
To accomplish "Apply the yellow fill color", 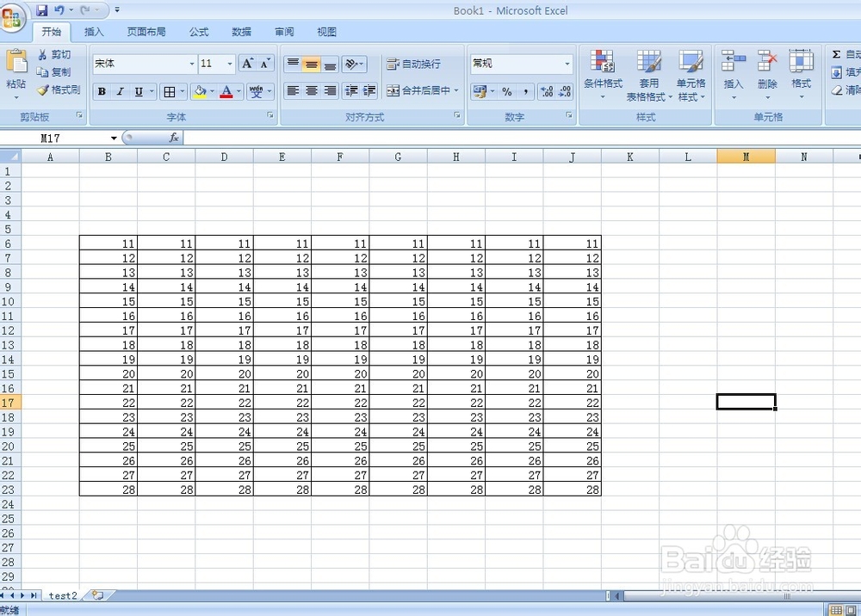I will coord(200,91).
